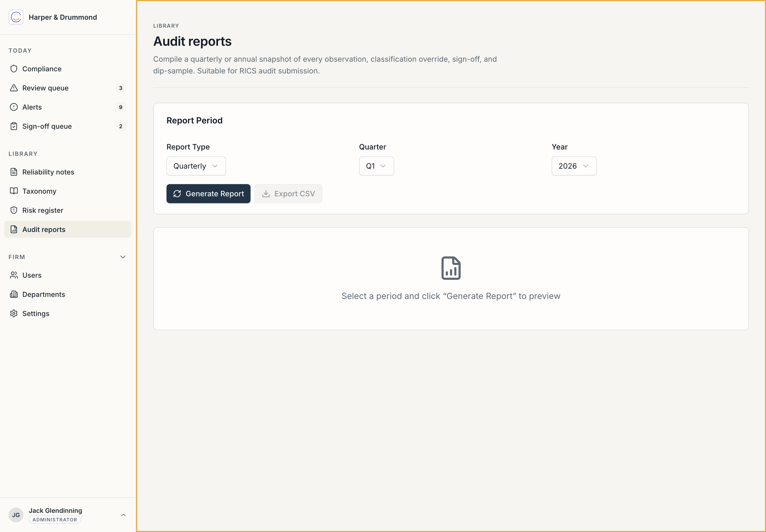
Task: Click the large report file placeholder icon
Action: 451,268
